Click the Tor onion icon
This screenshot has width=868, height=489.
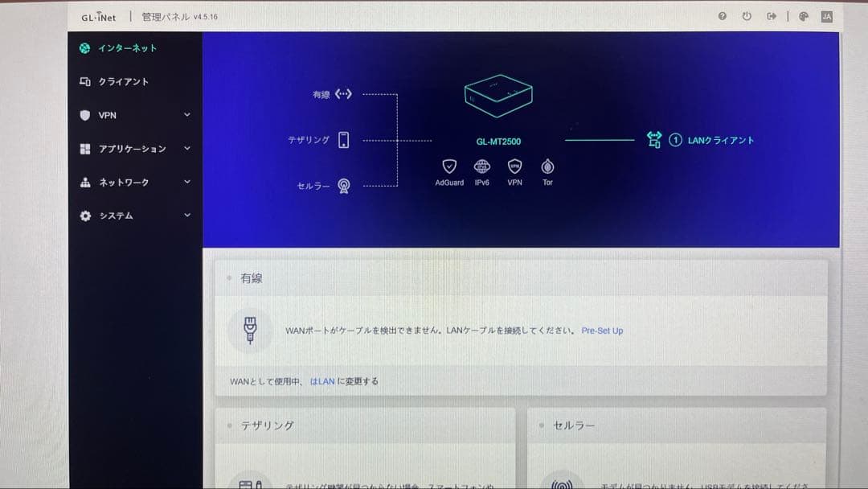pyautogui.click(x=547, y=167)
